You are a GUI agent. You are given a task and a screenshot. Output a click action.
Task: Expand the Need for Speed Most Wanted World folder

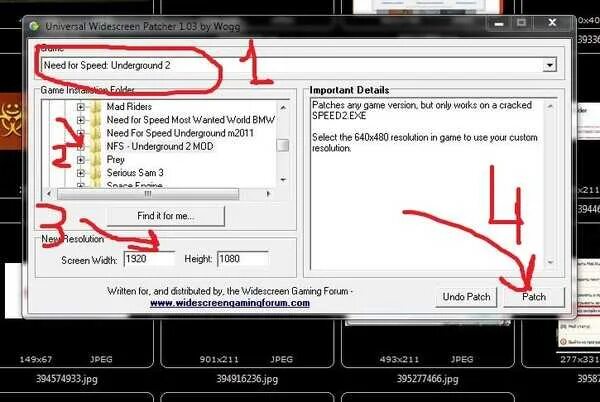tap(80, 120)
